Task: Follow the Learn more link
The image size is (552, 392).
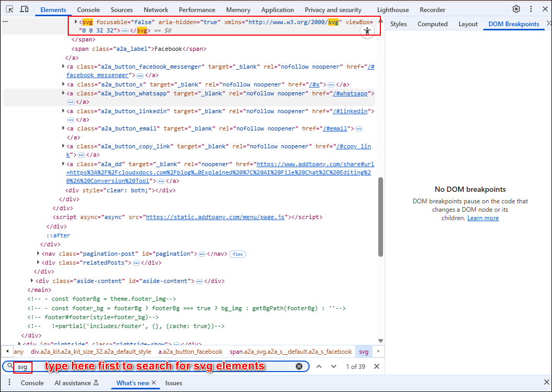Action: pos(483,218)
